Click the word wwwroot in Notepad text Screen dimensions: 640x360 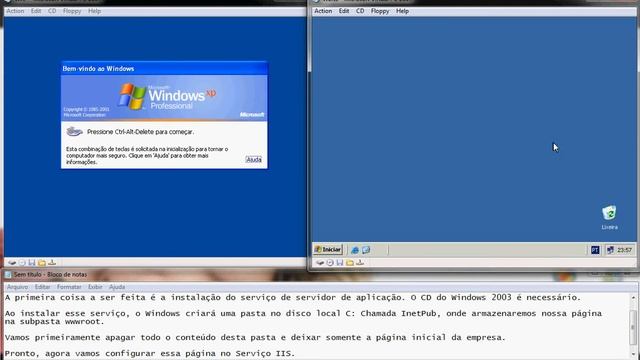[84, 322]
